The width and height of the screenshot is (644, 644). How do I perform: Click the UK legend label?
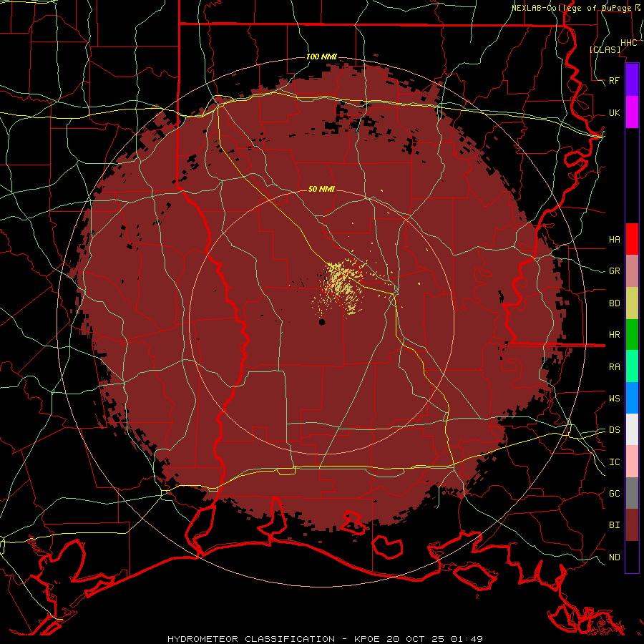click(614, 112)
